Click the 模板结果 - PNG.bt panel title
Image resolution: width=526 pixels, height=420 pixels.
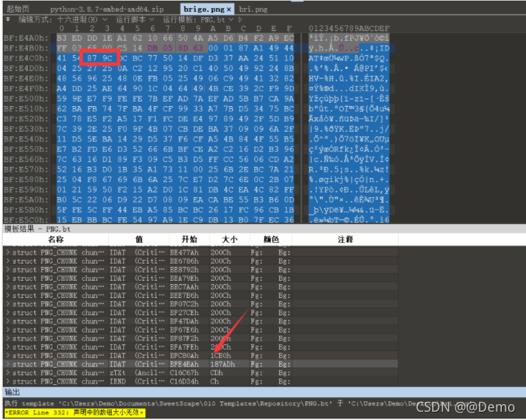(x=37, y=229)
